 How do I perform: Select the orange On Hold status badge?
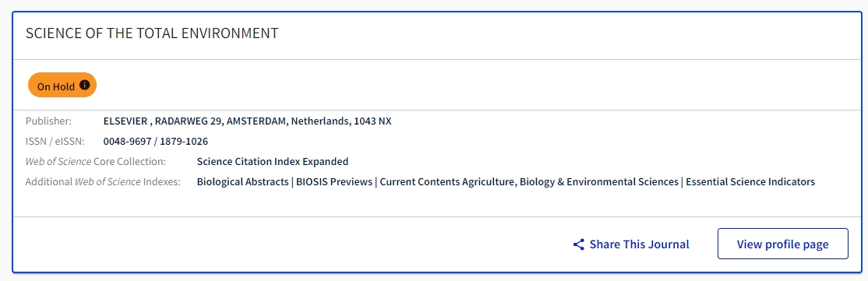point(62,85)
